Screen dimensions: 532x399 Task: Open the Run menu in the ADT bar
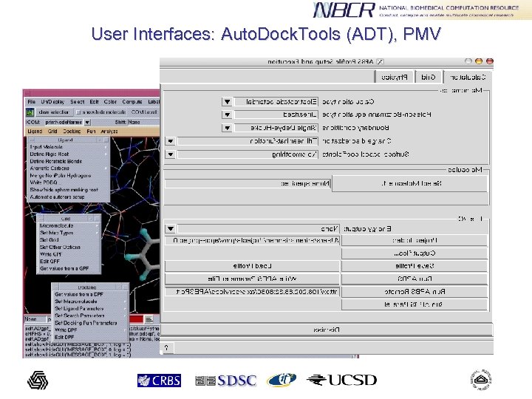[91, 132]
